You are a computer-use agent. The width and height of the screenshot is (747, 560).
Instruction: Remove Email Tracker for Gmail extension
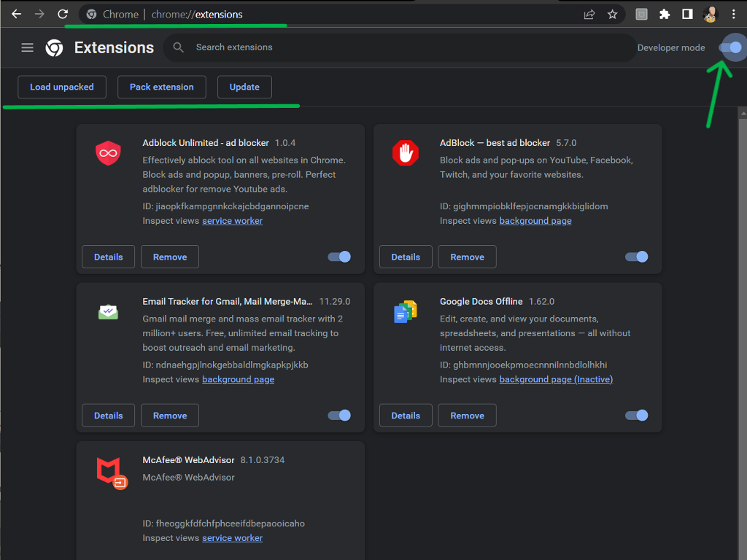coord(169,415)
